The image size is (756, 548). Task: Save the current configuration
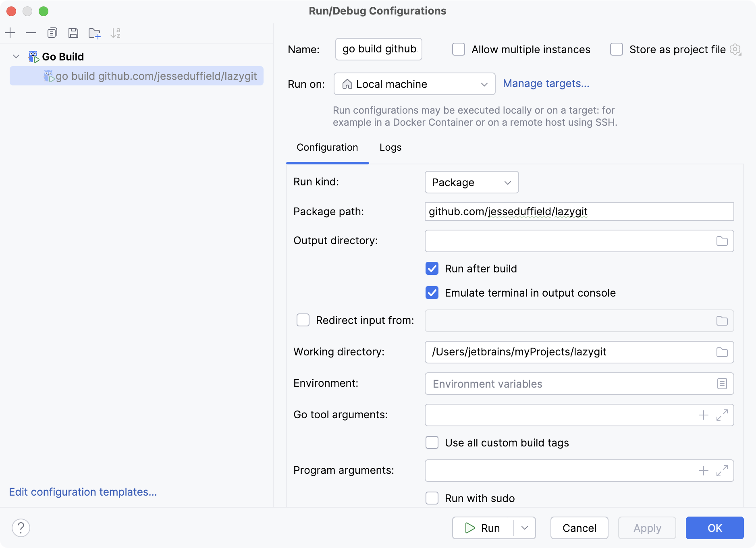73,33
